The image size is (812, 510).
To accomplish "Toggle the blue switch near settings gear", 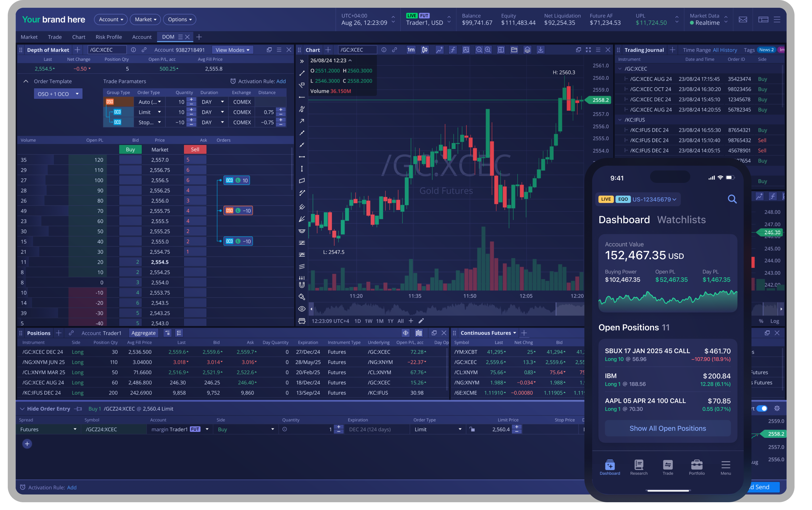I will (762, 408).
